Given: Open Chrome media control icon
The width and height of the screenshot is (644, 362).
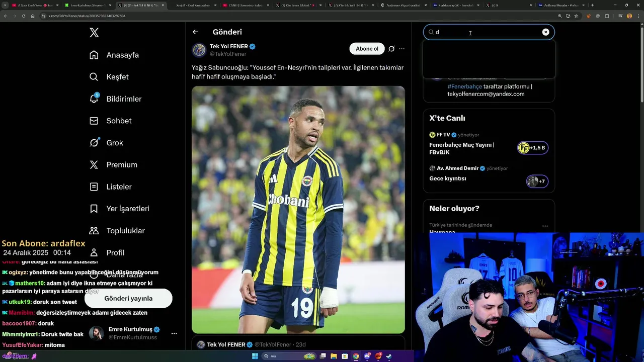Looking at the screenshot, I should [x=620, y=16].
